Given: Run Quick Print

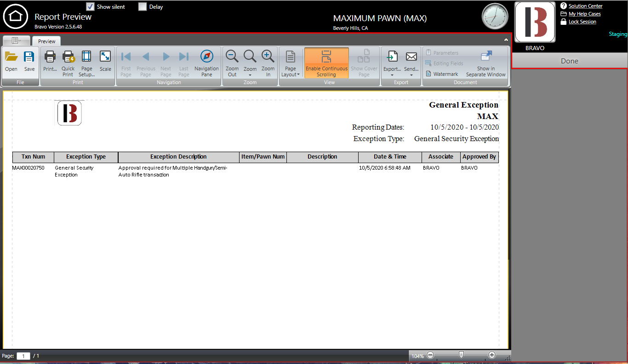Looking at the screenshot, I should [x=68, y=63].
